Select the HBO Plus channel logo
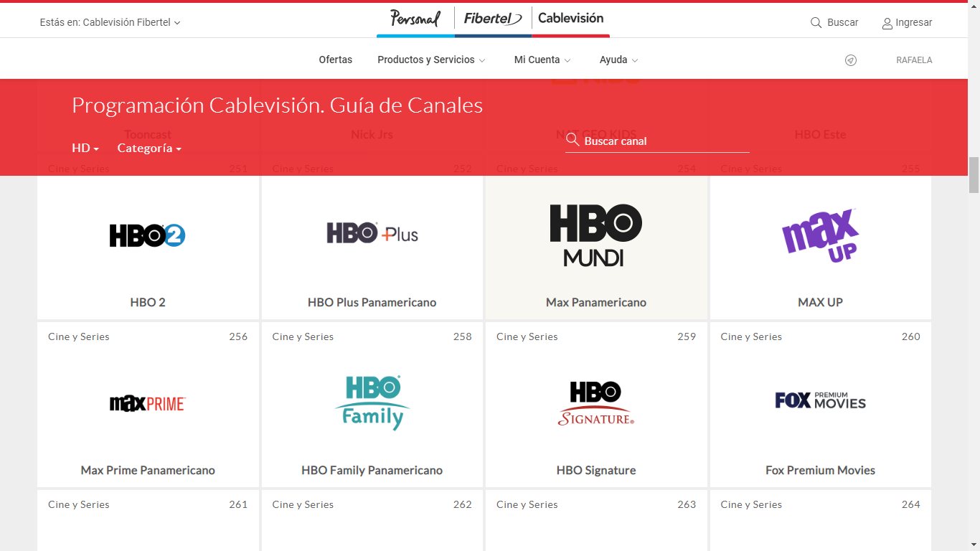 coord(372,233)
